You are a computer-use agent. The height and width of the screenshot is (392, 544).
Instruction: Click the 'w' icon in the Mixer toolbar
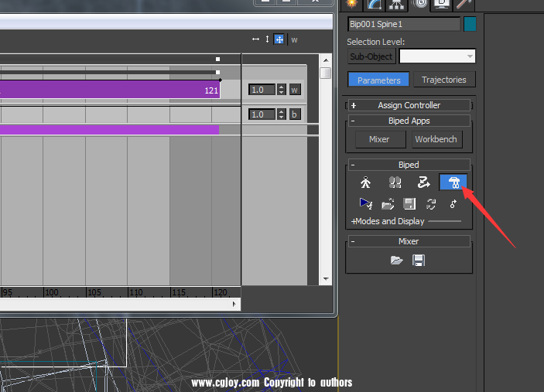coord(294,40)
